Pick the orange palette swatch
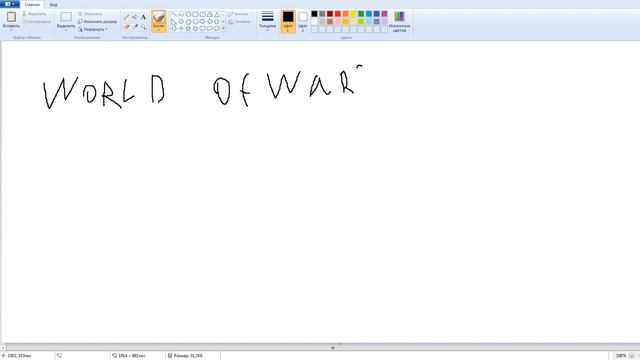 (x=346, y=14)
